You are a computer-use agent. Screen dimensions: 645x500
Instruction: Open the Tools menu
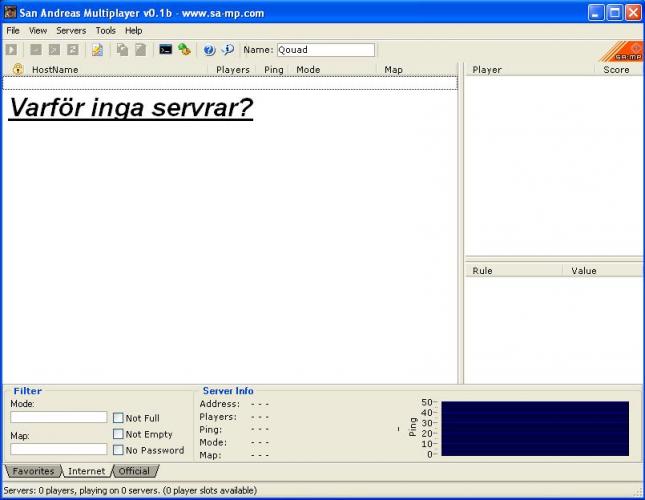[105, 31]
